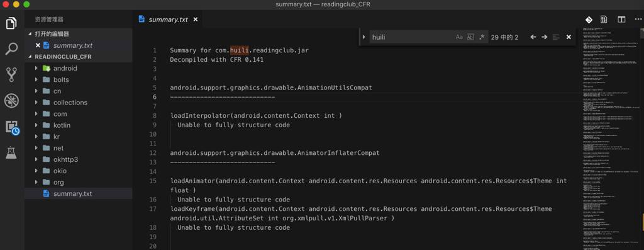
Task: Open the Test flask icon view
Action: (11, 153)
